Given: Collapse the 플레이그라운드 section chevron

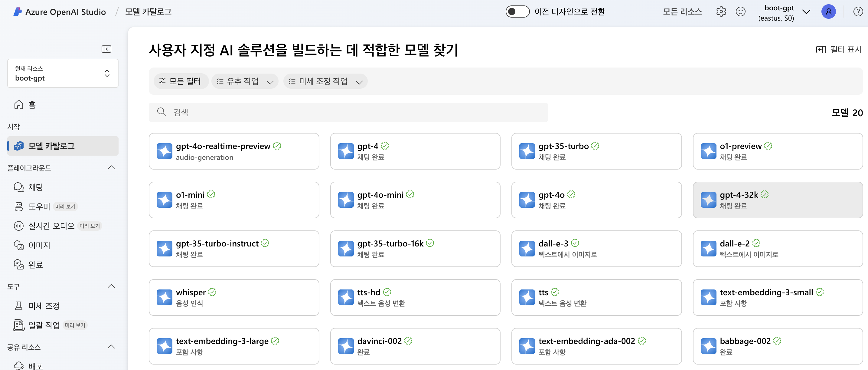Looking at the screenshot, I should coord(111,168).
